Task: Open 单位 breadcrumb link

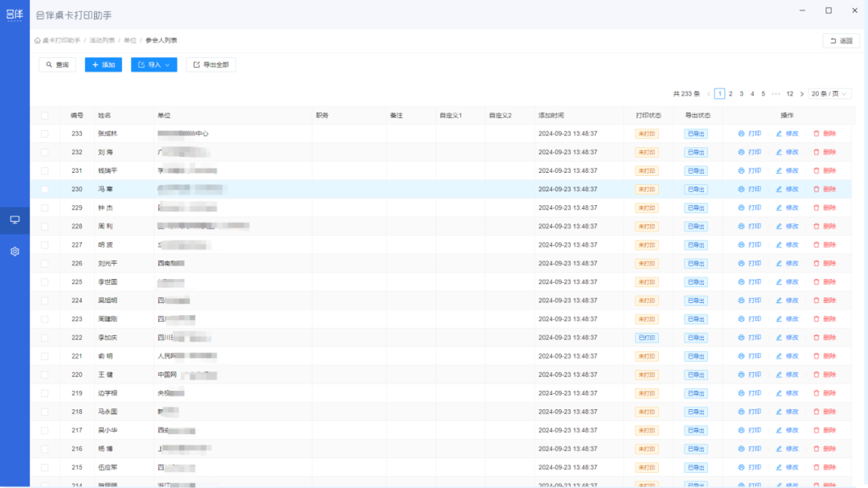Action: [x=130, y=40]
